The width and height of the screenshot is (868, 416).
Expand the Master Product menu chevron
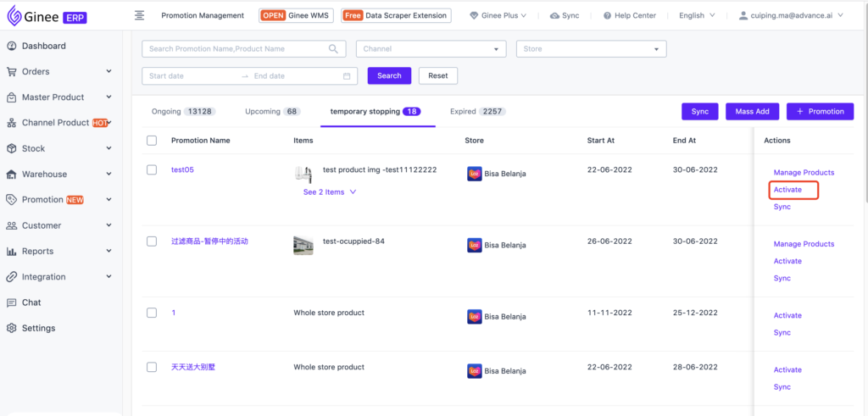pyautogui.click(x=109, y=97)
